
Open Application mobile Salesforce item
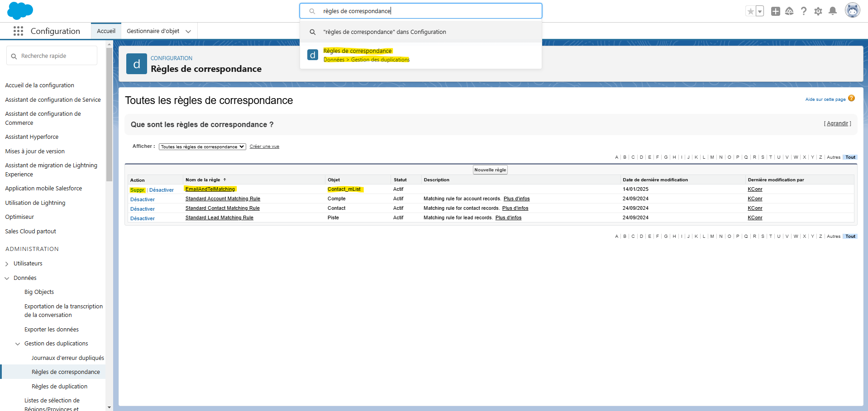coord(43,188)
